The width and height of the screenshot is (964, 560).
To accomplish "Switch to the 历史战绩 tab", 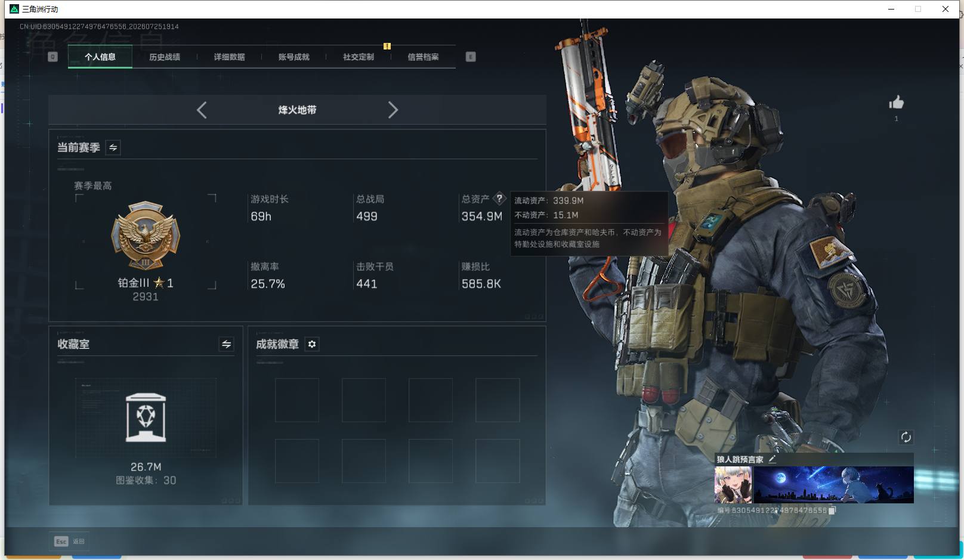I will [x=165, y=57].
